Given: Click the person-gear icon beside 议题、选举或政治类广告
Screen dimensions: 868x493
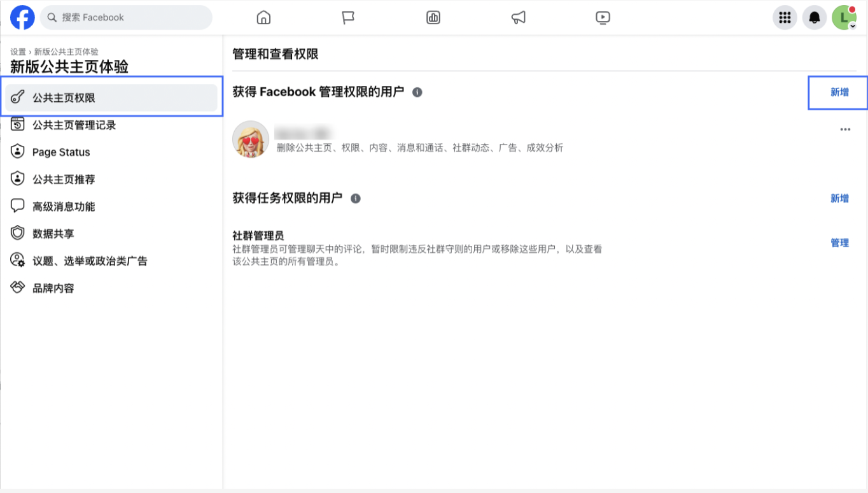Looking at the screenshot, I should click(18, 261).
